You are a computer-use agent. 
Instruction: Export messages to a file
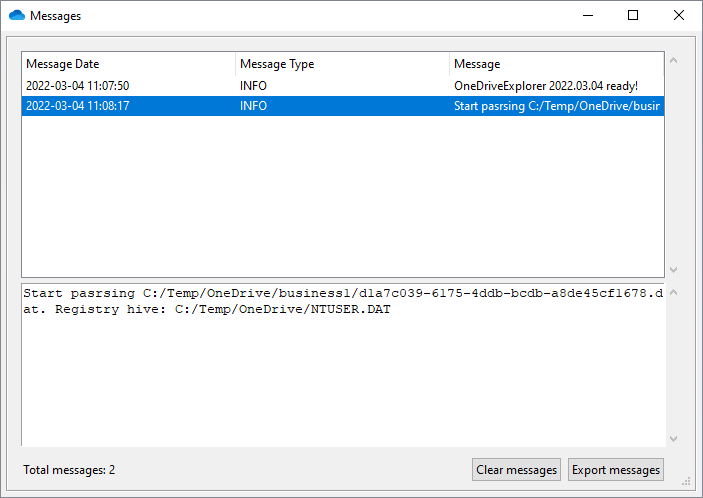[x=616, y=469]
